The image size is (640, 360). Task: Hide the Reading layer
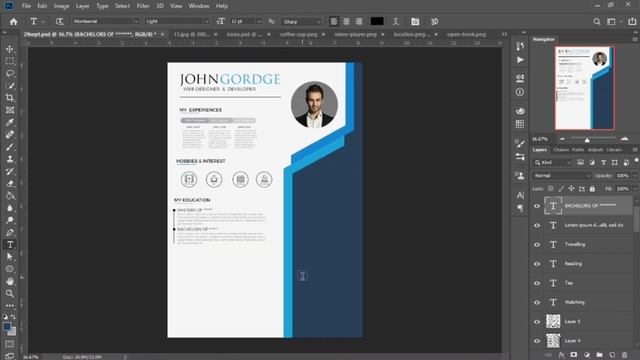pos(537,264)
